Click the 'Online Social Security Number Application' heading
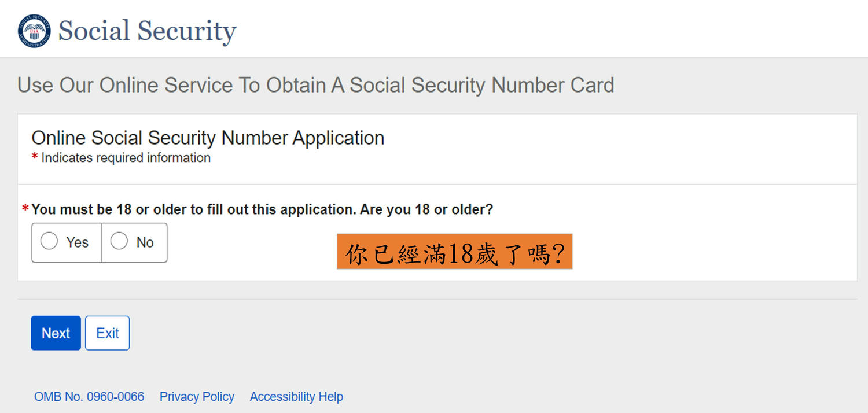Image resolution: width=868 pixels, height=413 pixels. click(208, 138)
